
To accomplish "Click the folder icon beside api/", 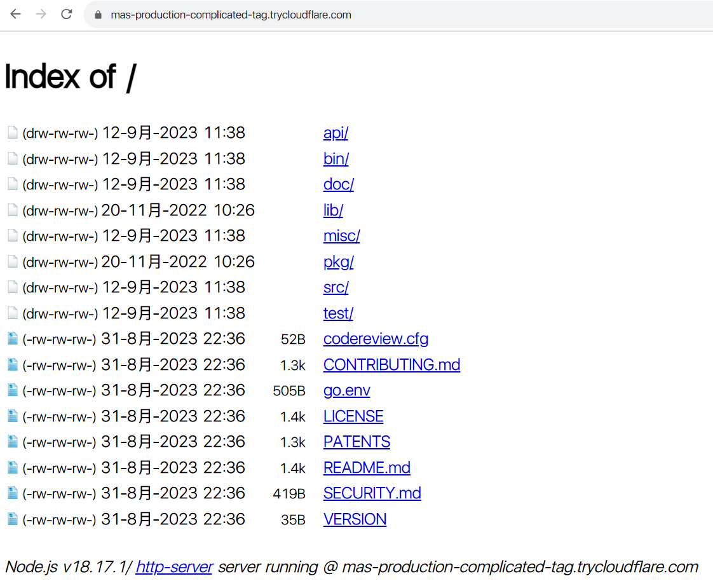I will pyautogui.click(x=13, y=133).
